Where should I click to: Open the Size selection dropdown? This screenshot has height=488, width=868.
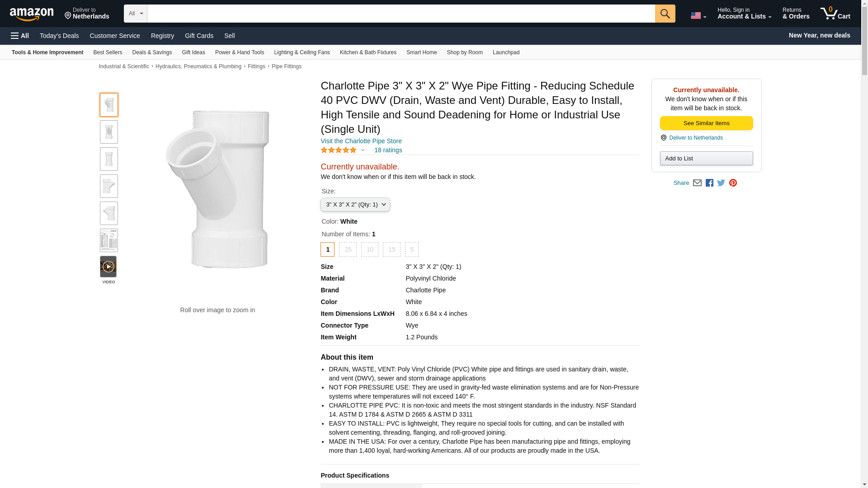[x=355, y=205]
